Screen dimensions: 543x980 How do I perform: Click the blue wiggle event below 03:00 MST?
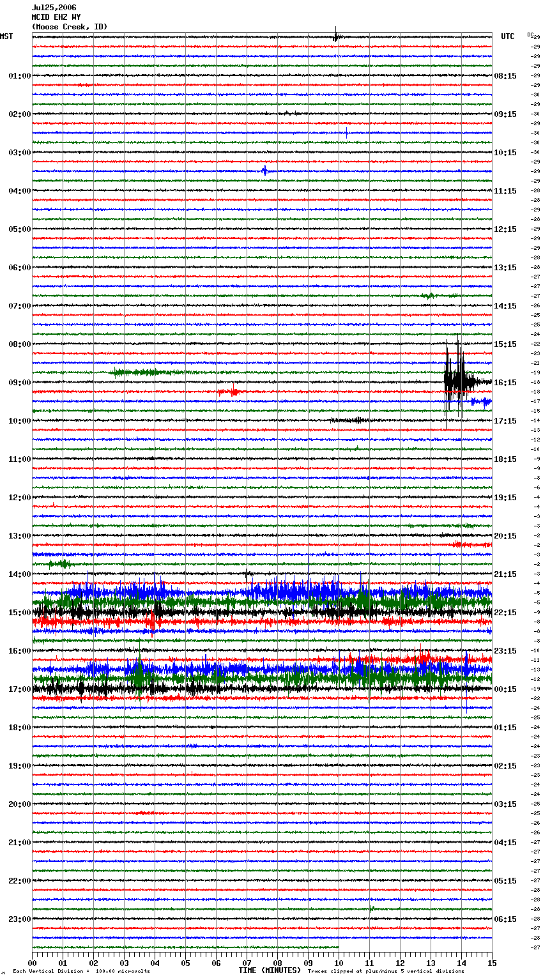coord(265,171)
